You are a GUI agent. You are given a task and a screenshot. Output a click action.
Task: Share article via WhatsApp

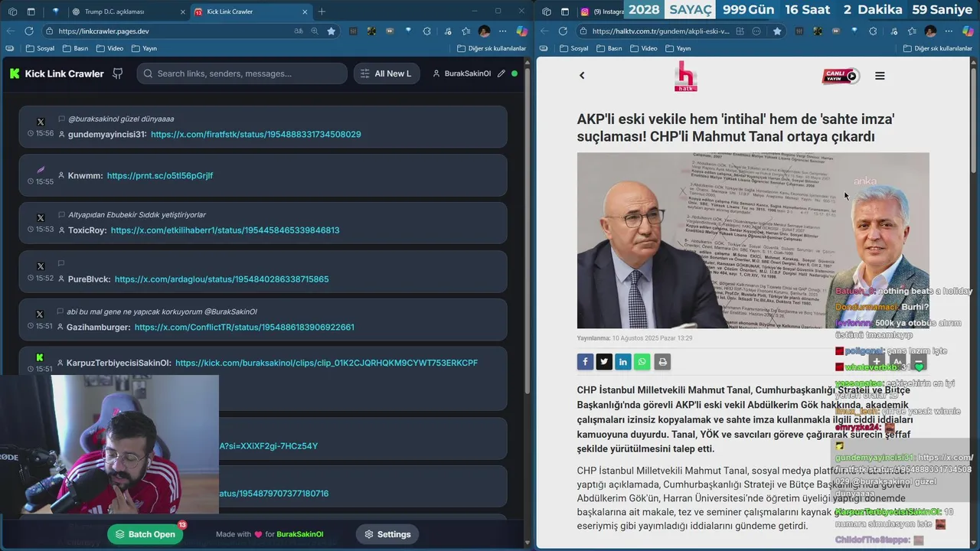click(x=642, y=362)
